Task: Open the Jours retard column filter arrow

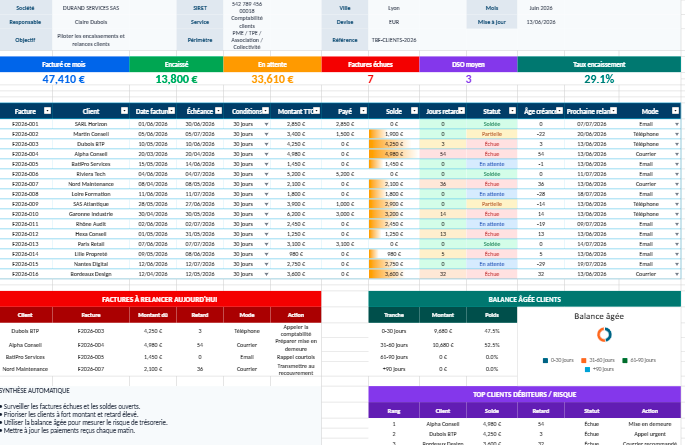Action: coord(462,111)
